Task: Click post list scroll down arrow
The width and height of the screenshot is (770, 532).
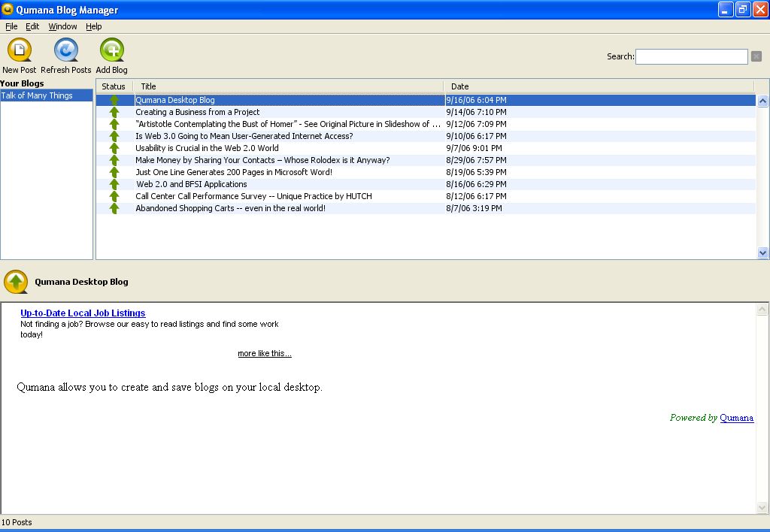Action: (762, 253)
